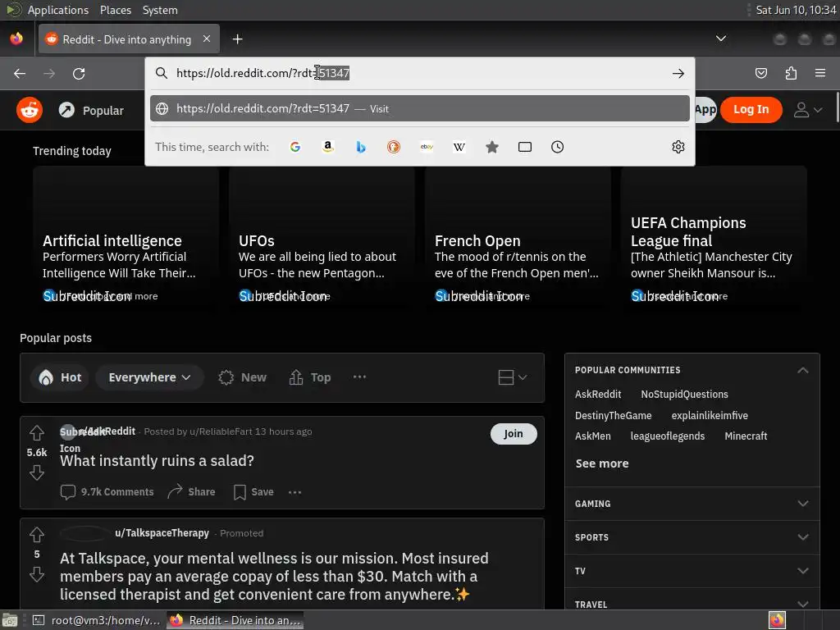Collapse the Popular Communities section
The height and width of the screenshot is (630, 840).
pyautogui.click(x=802, y=370)
